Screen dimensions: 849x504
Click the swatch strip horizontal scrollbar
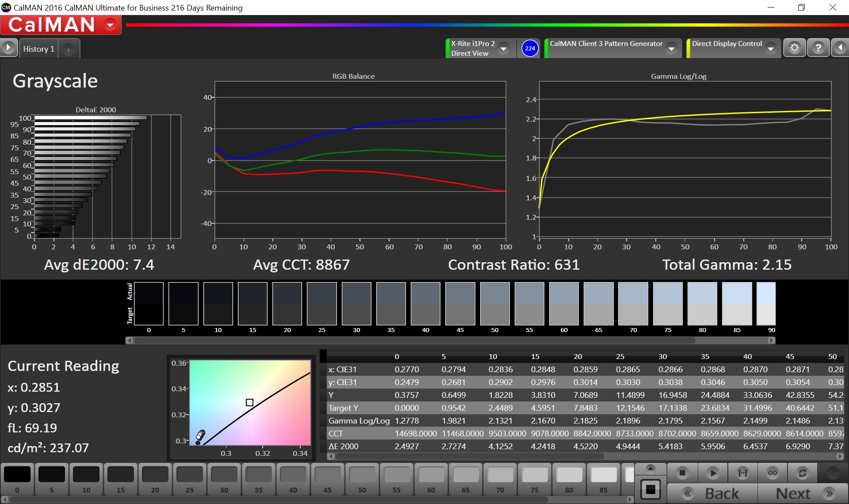(414, 340)
